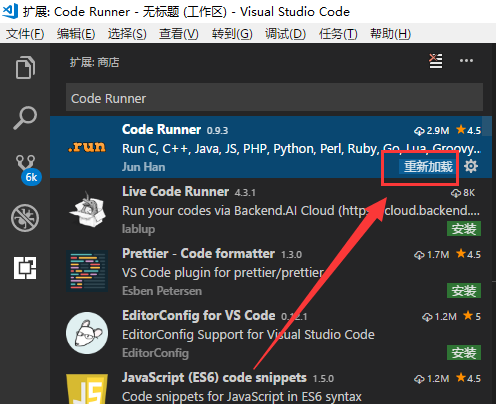Click the Live Code Runner box logo
This screenshot has width=496, height=404.
(87, 209)
